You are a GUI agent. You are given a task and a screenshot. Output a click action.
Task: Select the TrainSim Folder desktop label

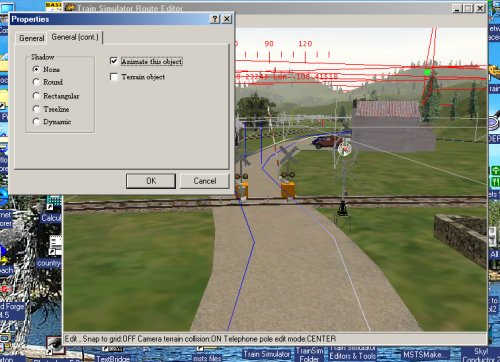[x=310, y=355]
